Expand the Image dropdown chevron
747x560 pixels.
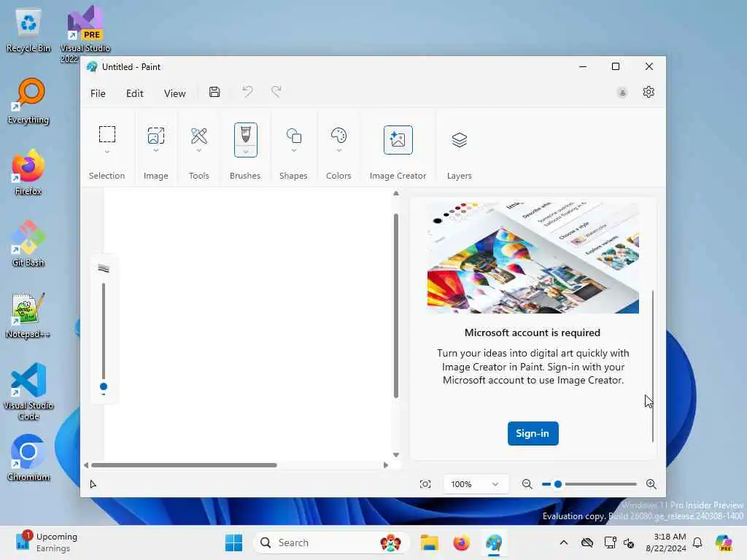pyautogui.click(x=156, y=150)
